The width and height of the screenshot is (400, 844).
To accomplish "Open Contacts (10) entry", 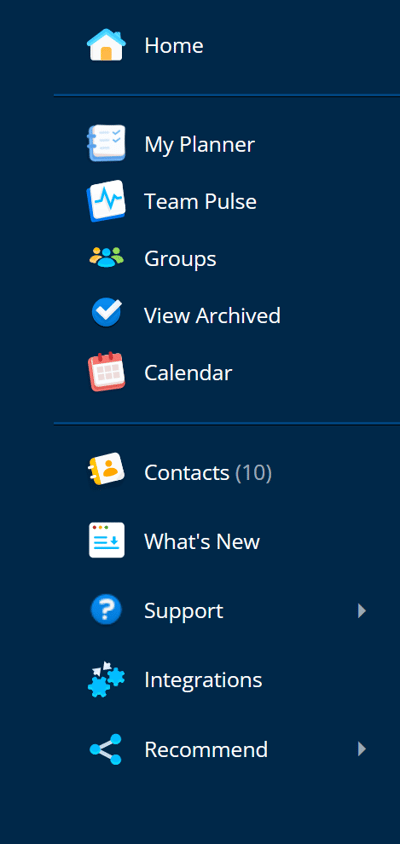I will (208, 473).
